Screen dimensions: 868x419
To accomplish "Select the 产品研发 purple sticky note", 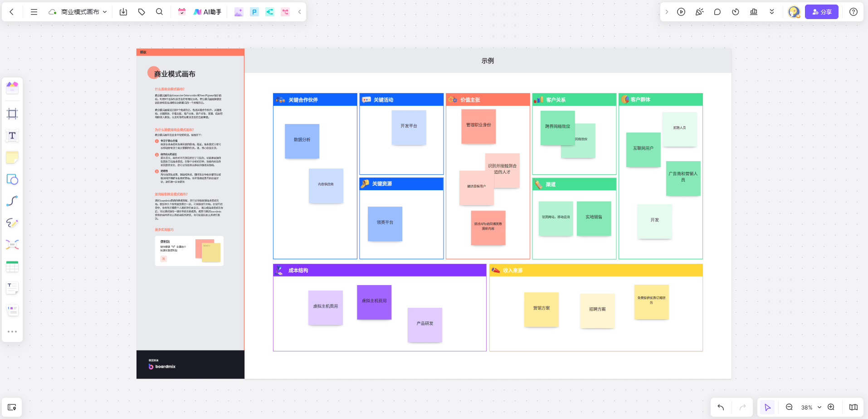I will pyautogui.click(x=425, y=325).
